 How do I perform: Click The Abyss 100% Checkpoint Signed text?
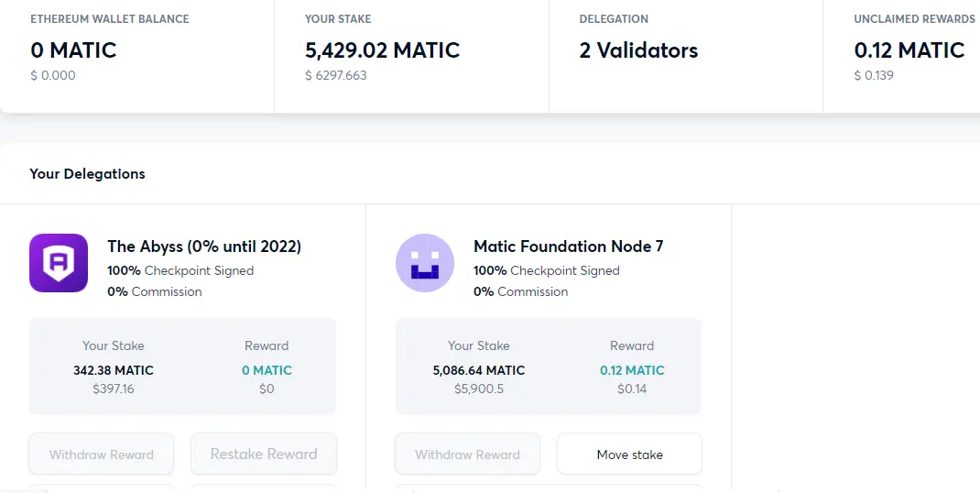tap(180, 271)
